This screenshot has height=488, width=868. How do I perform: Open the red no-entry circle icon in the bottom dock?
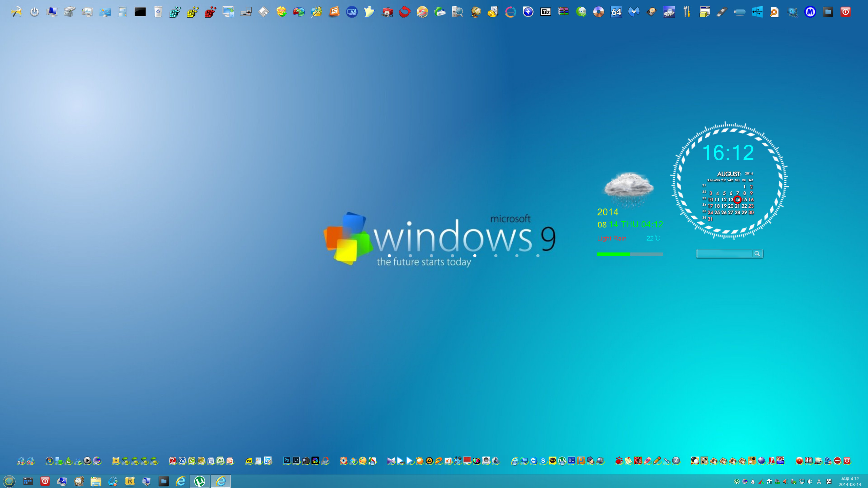[x=837, y=461]
